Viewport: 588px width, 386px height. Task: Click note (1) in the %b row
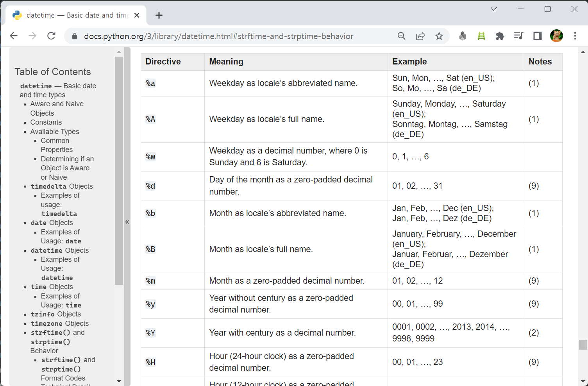click(x=534, y=213)
